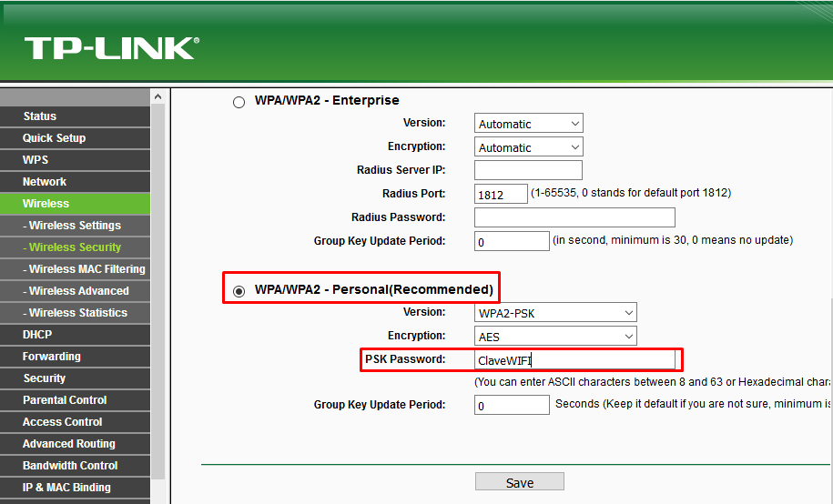Click the Radius Server IP field
833x504 pixels.
point(528,170)
